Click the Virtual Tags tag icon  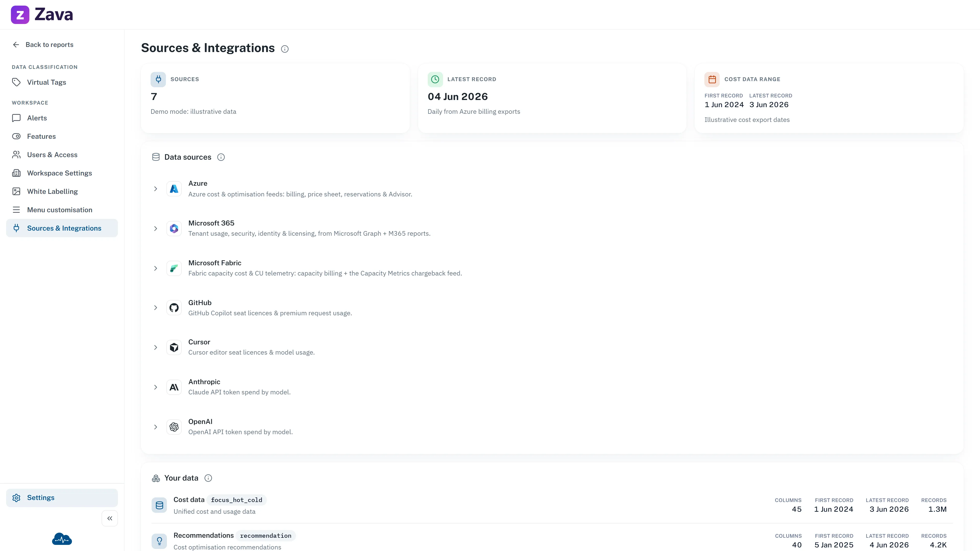tap(16, 82)
